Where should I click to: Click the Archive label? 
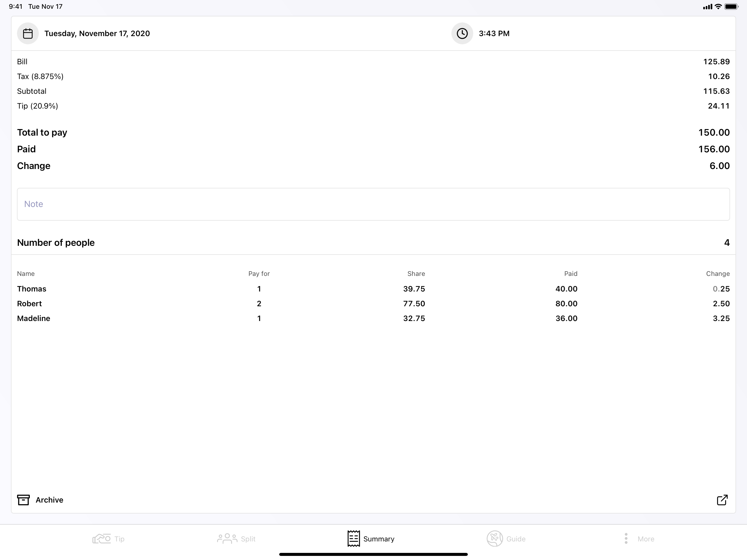[49, 500]
